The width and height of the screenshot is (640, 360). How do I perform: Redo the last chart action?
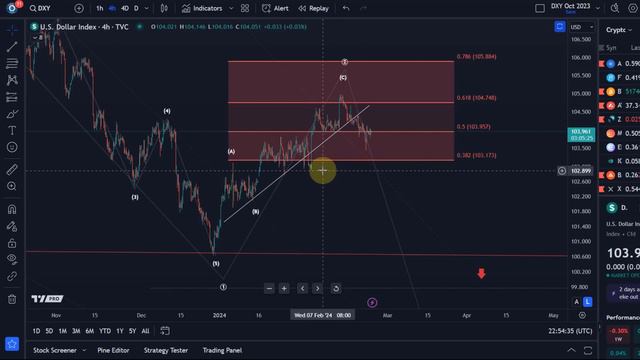363,8
